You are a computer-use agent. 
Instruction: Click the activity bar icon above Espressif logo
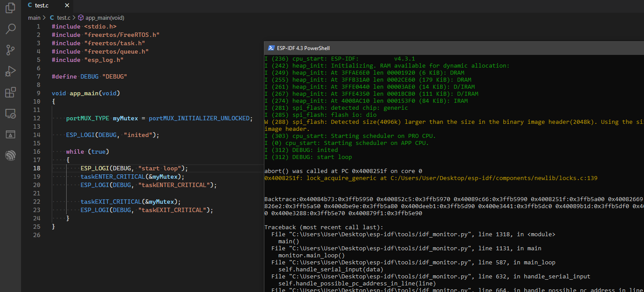coord(11,134)
